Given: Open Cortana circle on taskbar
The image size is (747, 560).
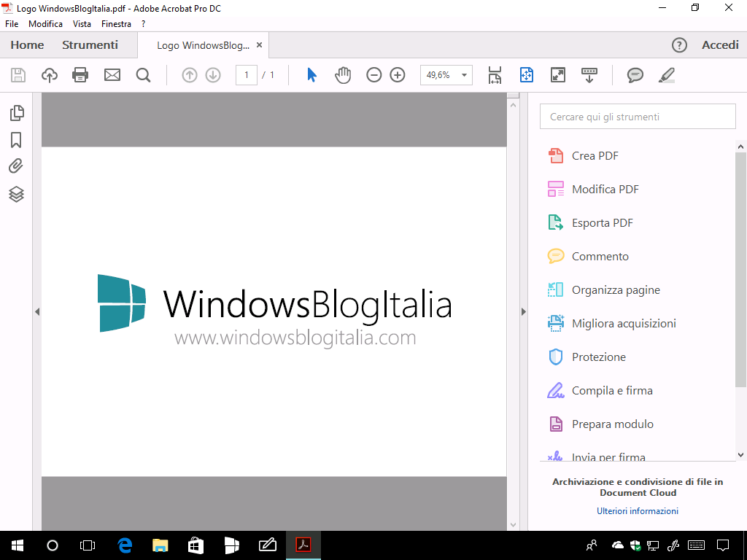Looking at the screenshot, I should 53,545.
